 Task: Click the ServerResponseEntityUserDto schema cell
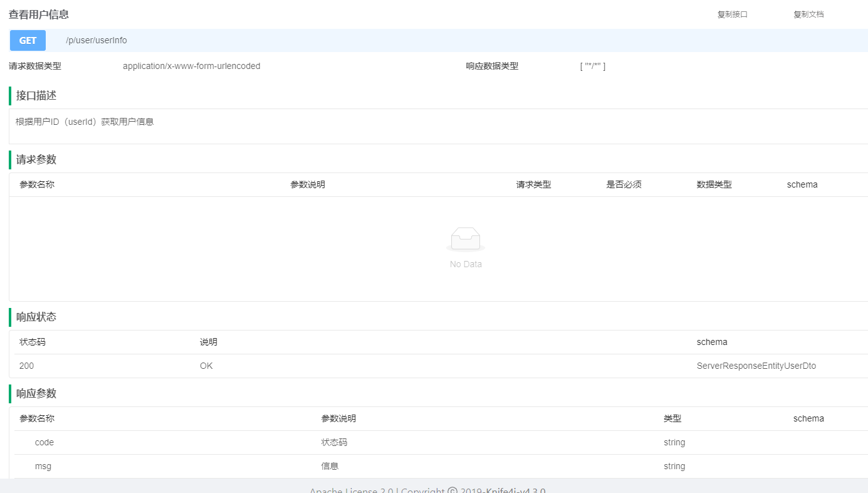pos(756,366)
